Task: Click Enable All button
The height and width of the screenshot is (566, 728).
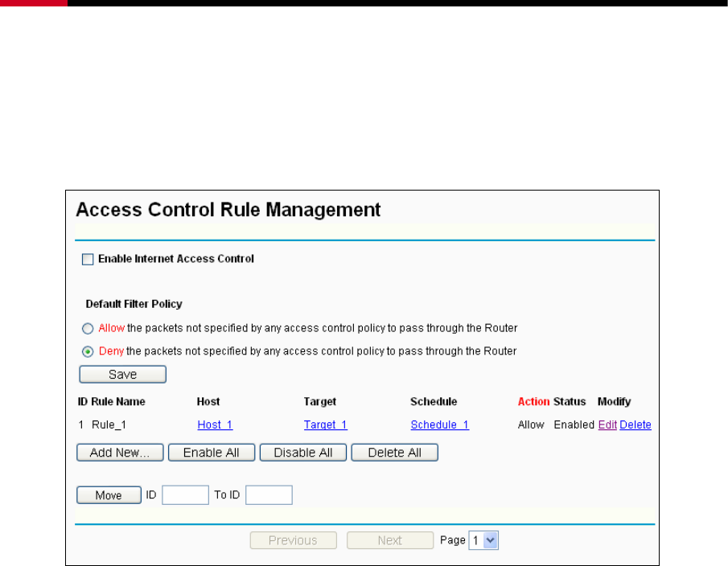Action: click(212, 453)
